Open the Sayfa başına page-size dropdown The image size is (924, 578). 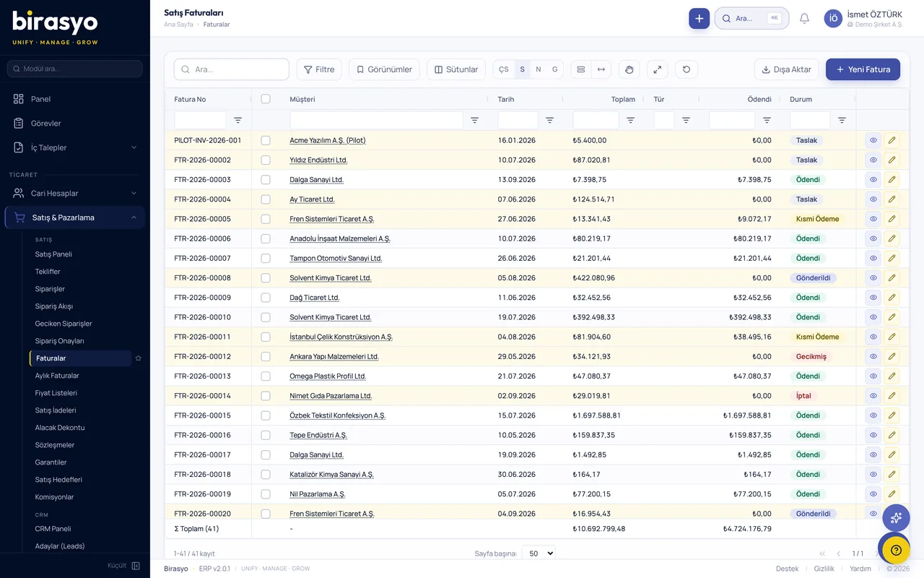pos(539,553)
